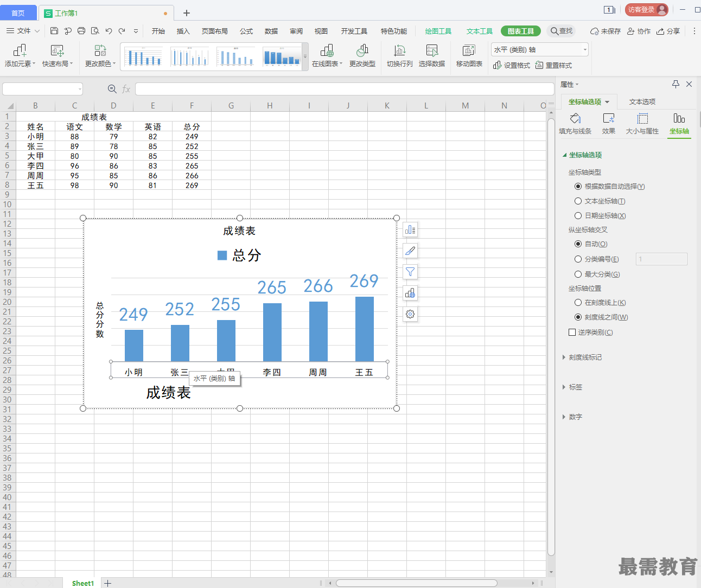The image size is (701, 588).
Task: Click 重置样式 (Reset Style) button
Action: [x=553, y=65]
